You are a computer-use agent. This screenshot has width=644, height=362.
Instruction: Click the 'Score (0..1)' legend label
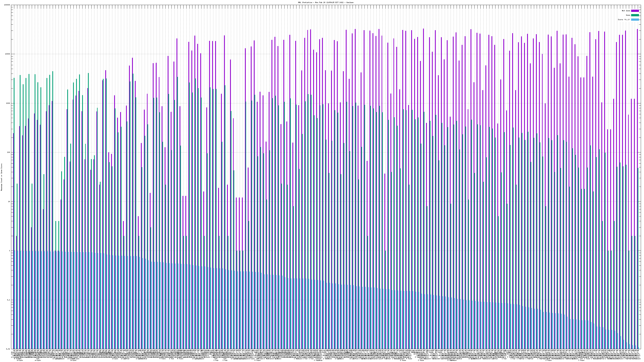click(624, 20)
